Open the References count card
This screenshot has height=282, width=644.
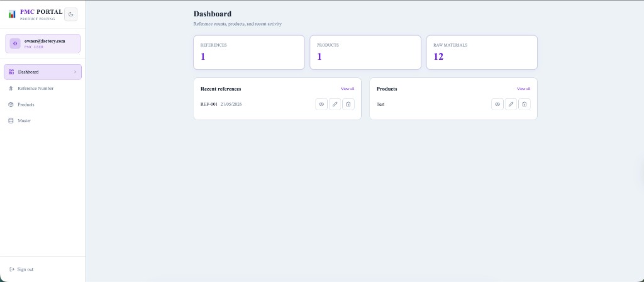pos(249,52)
